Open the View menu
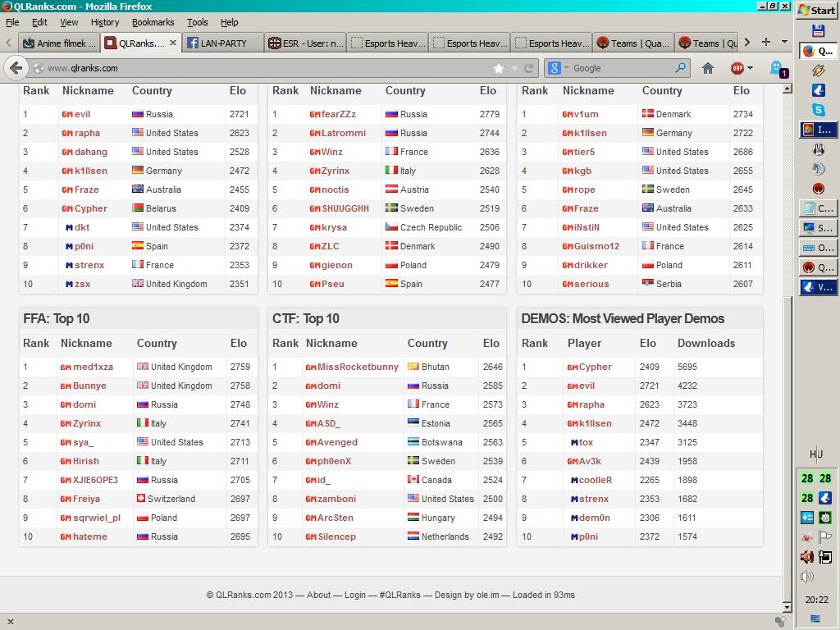Viewport: 840px width, 630px height. (x=69, y=22)
